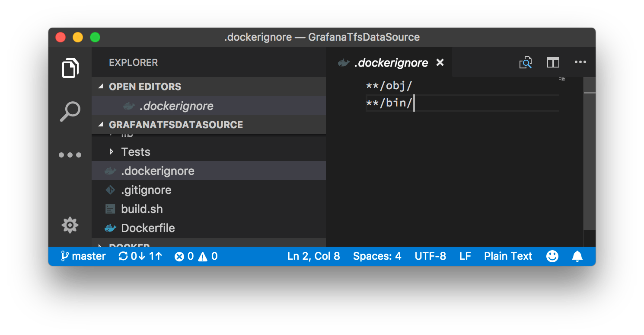Open the Explorer view in the activity bar

70,68
